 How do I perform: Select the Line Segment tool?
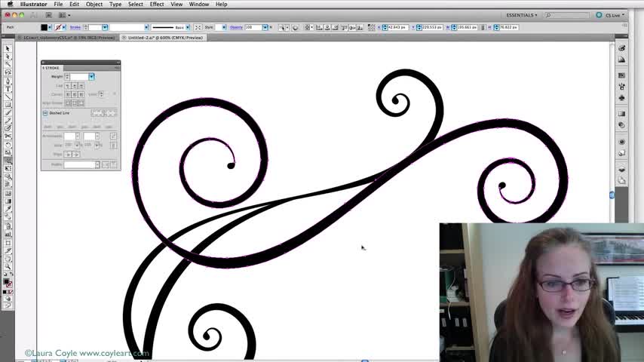(8, 97)
